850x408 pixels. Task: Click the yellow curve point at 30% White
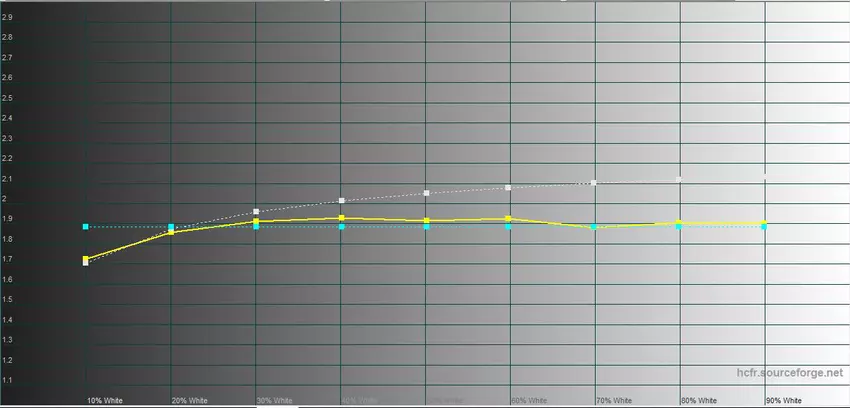257,221
